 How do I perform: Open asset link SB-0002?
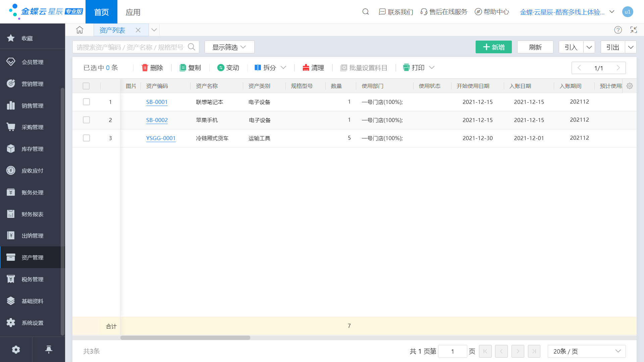click(157, 120)
